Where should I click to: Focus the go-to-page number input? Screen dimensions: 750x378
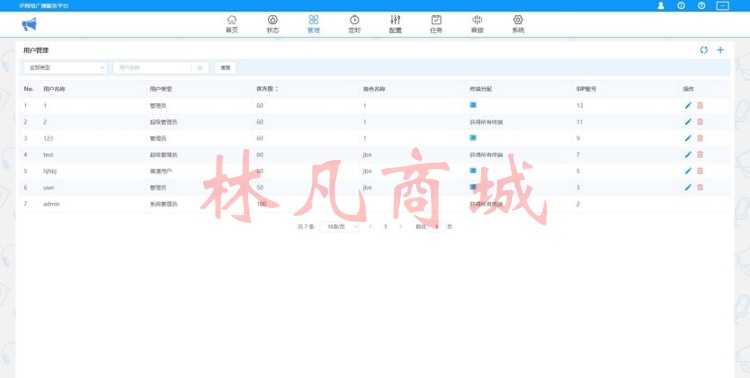(x=436, y=226)
